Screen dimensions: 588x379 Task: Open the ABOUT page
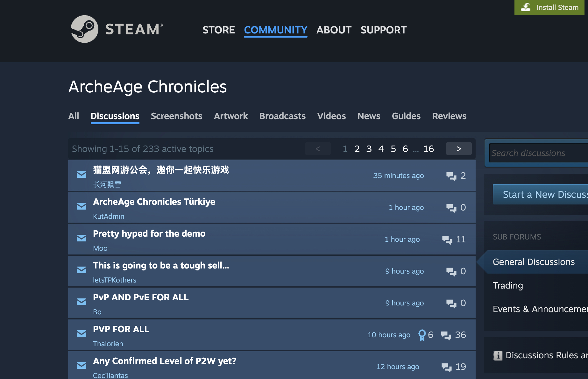pos(334,30)
